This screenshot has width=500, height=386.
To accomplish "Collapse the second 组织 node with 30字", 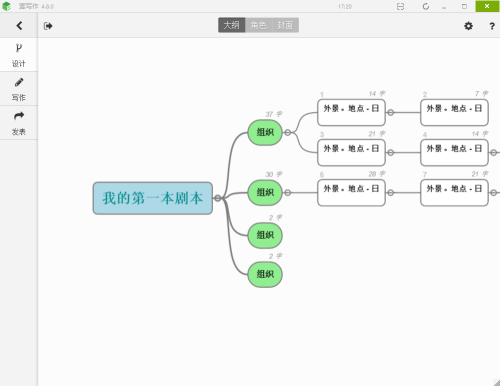I will 287,192.
